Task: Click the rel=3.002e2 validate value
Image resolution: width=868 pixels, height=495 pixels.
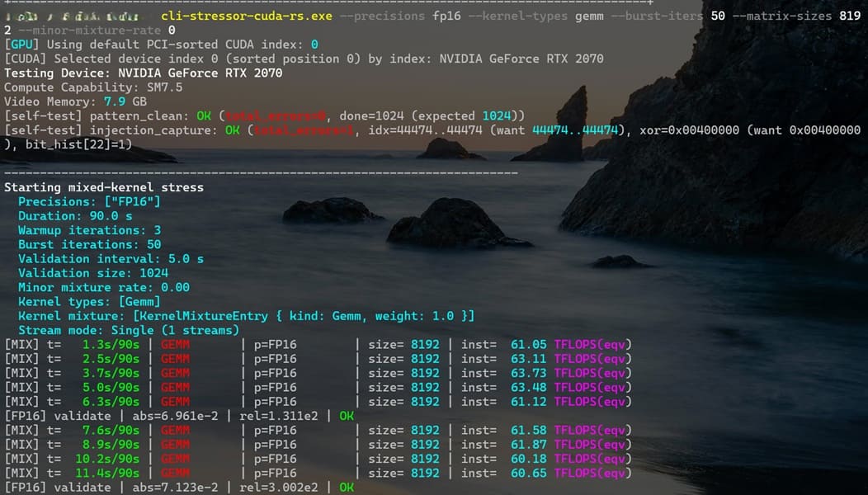Action: coord(279,488)
